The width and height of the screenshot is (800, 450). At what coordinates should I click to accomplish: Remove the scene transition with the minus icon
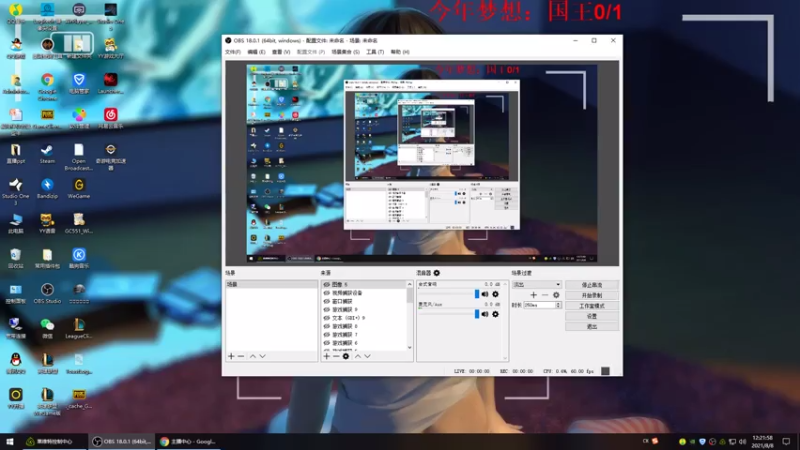544,295
